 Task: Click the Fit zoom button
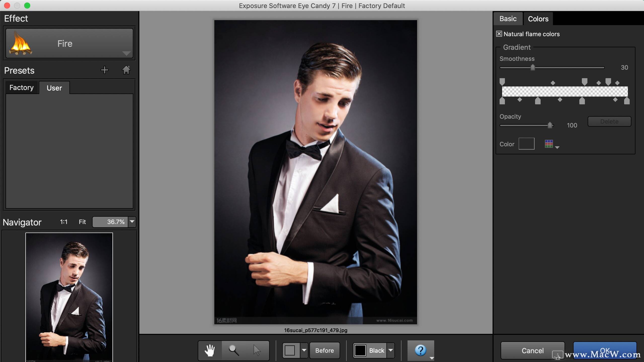click(82, 222)
